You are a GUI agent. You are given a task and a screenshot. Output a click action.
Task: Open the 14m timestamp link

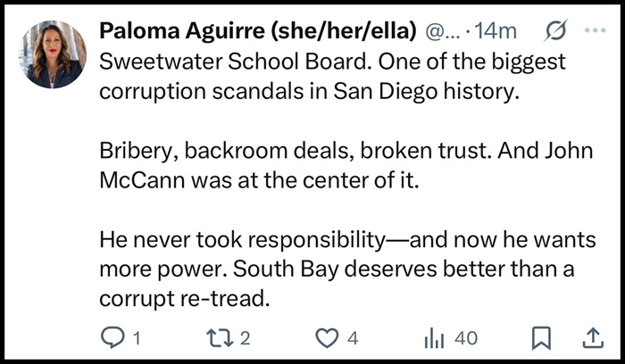[x=498, y=30]
